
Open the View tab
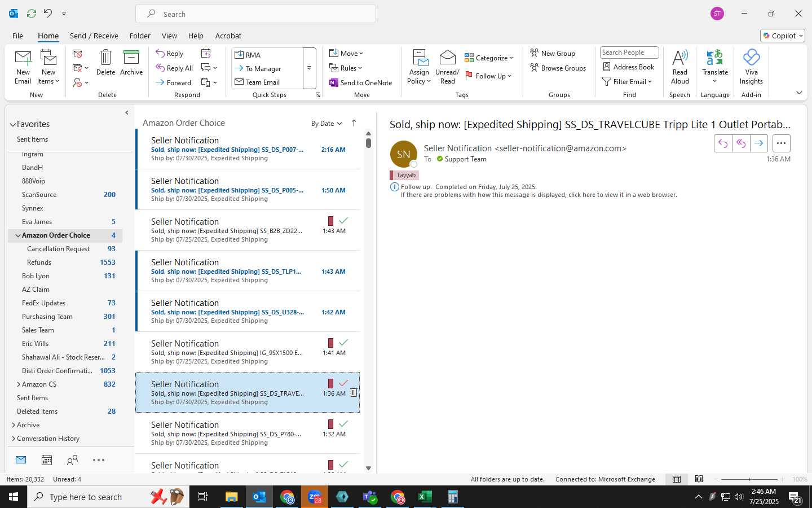[169, 36]
